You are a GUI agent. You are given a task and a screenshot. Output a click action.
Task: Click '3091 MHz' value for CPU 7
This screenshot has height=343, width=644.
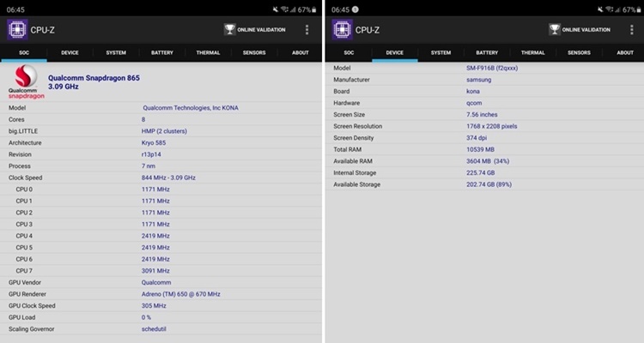tap(155, 271)
